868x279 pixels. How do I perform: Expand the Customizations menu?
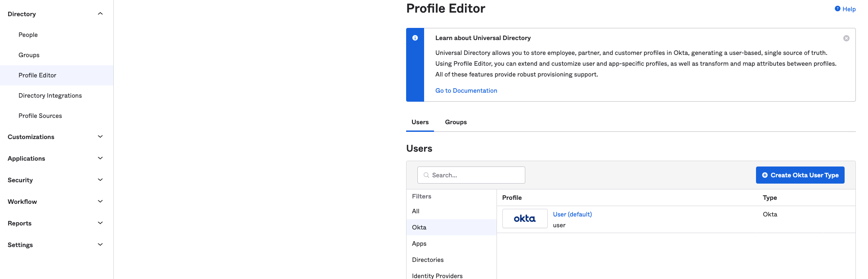point(100,137)
